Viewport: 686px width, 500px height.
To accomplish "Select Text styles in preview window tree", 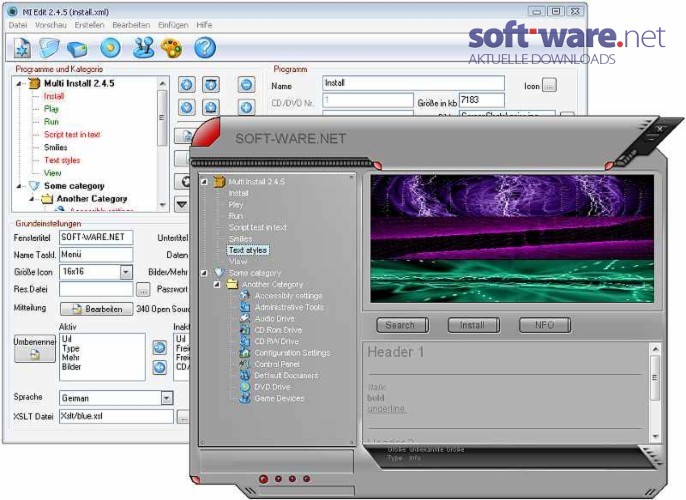I will 248,250.
